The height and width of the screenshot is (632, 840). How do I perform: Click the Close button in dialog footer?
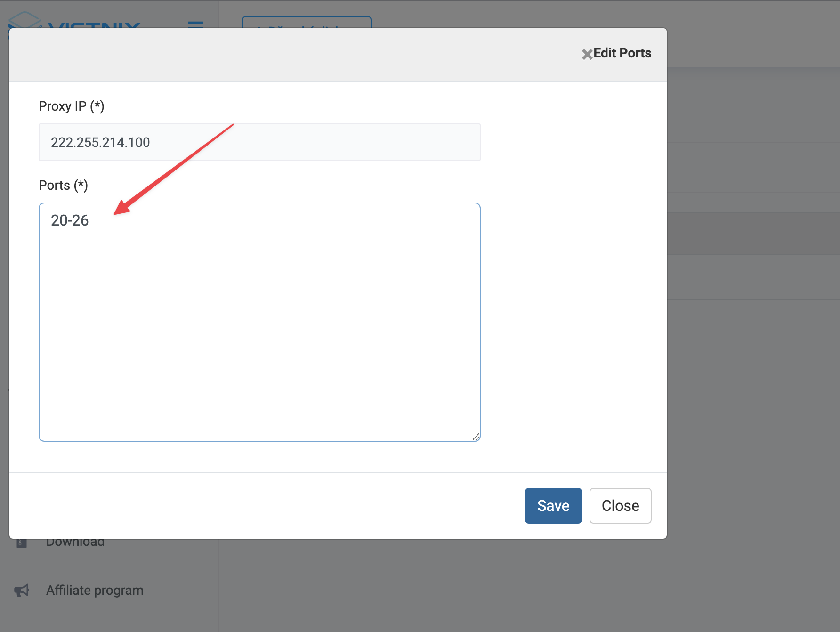point(620,505)
